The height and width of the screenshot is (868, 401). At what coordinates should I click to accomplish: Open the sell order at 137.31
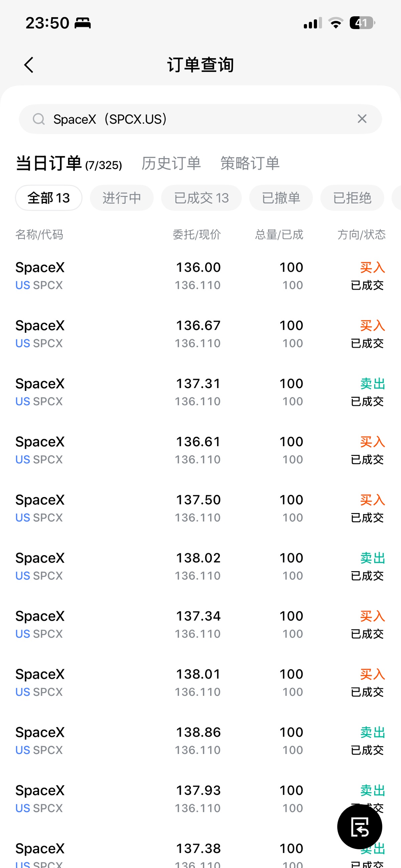tap(200, 392)
